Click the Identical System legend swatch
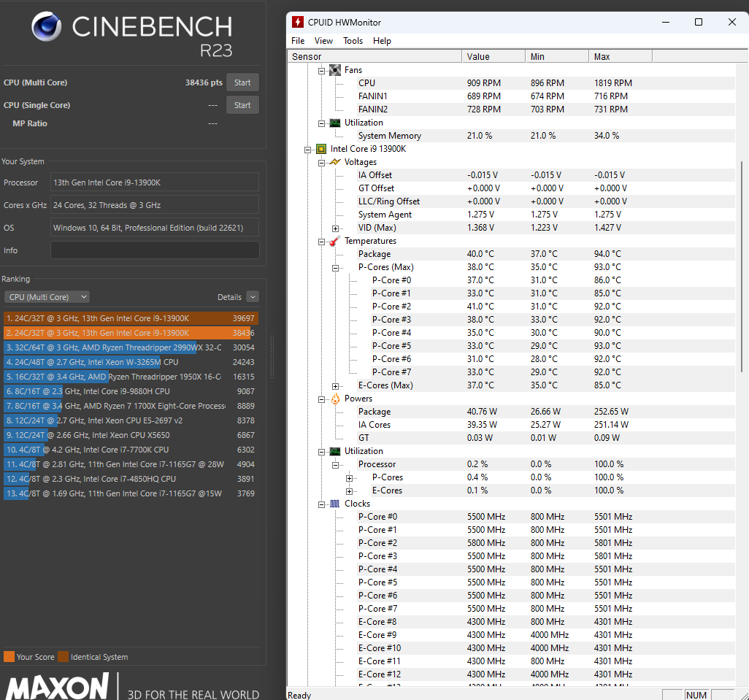 coord(63,656)
